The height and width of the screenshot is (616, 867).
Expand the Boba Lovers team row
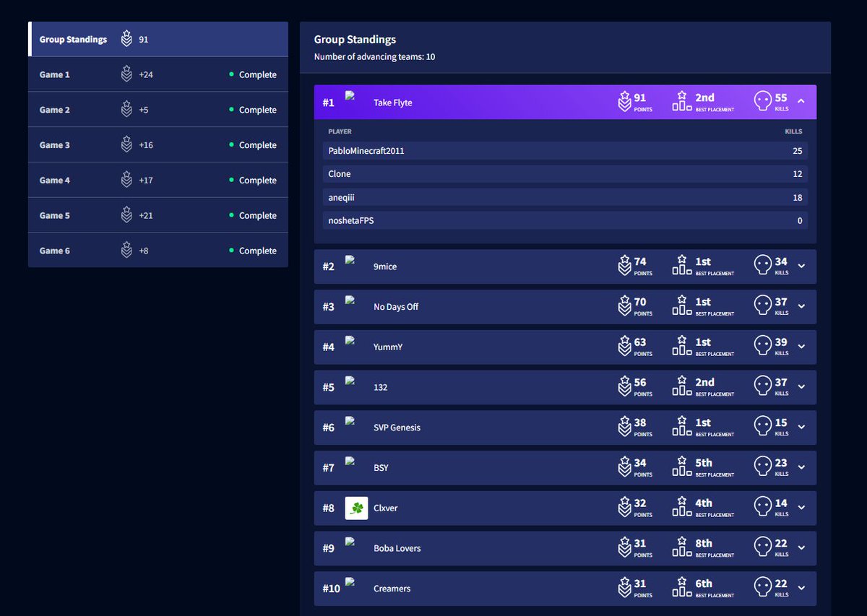pyautogui.click(x=801, y=548)
